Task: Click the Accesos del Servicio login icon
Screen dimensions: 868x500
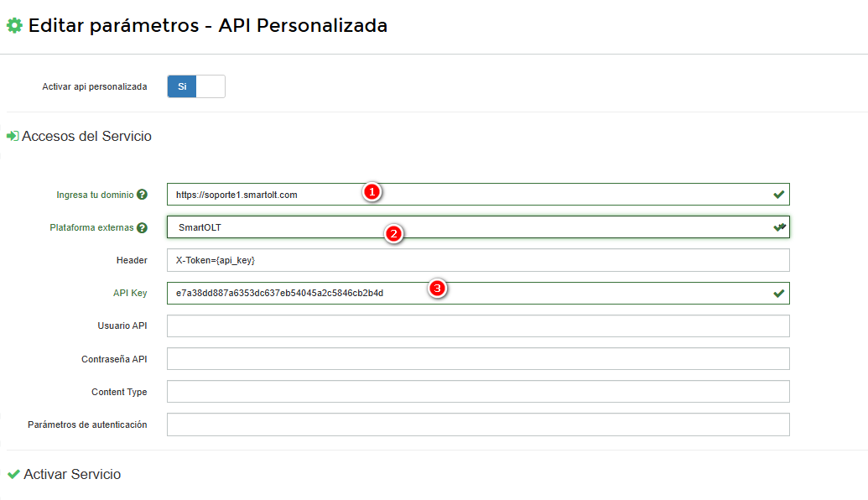Action: [x=13, y=136]
